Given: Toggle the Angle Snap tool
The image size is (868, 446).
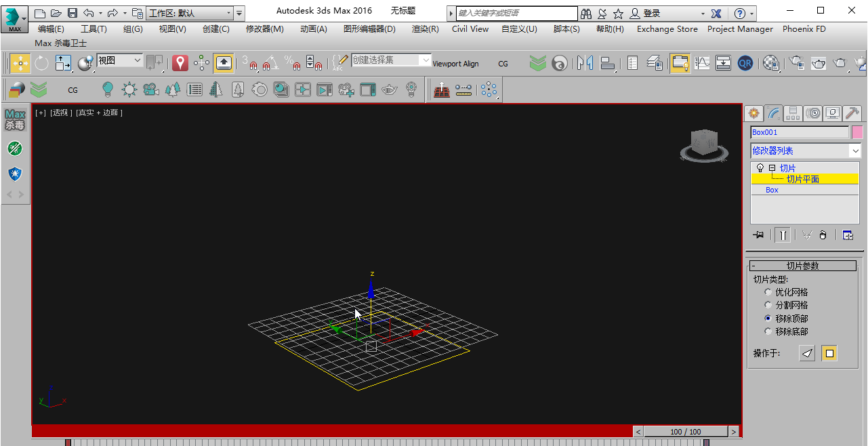Looking at the screenshot, I should pyautogui.click(x=270, y=63).
